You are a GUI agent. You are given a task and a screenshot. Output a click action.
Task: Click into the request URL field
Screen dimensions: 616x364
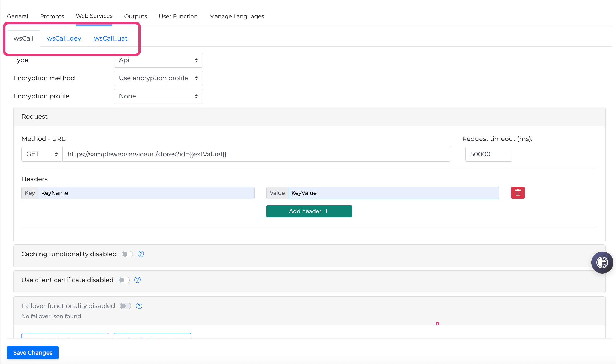(x=256, y=154)
